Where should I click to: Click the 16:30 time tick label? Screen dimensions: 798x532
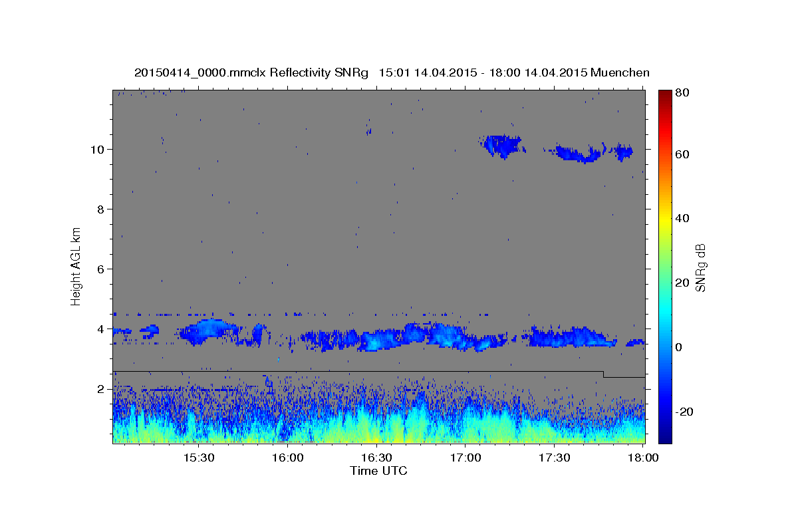(376, 458)
